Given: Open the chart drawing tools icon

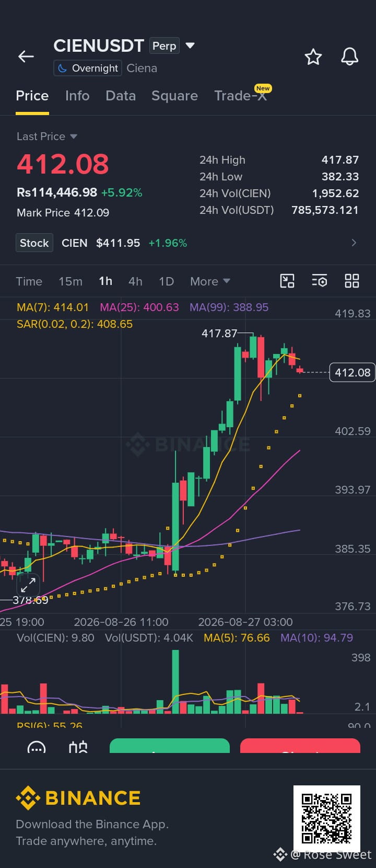Looking at the screenshot, I should [x=287, y=281].
